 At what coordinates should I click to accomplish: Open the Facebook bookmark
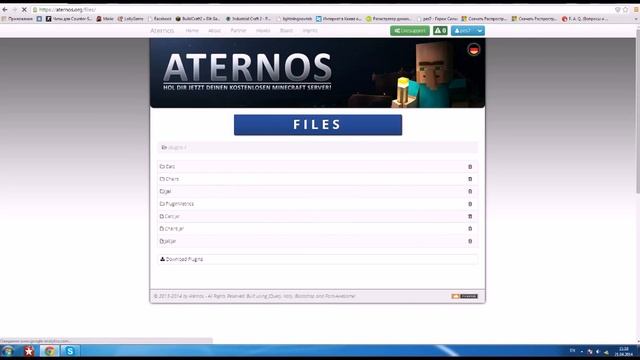tap(160, 19)
